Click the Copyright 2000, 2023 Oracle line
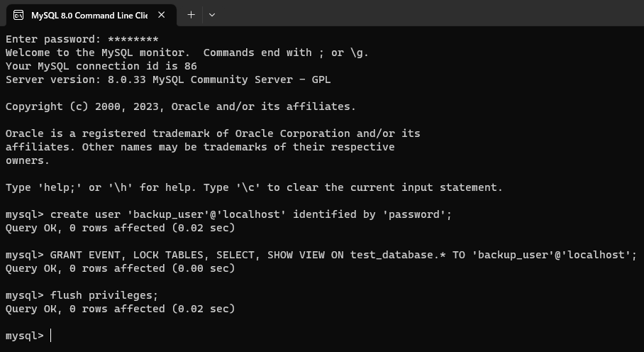Image resolution: width=644 pixels, height=352 pixels. [181, 106]
